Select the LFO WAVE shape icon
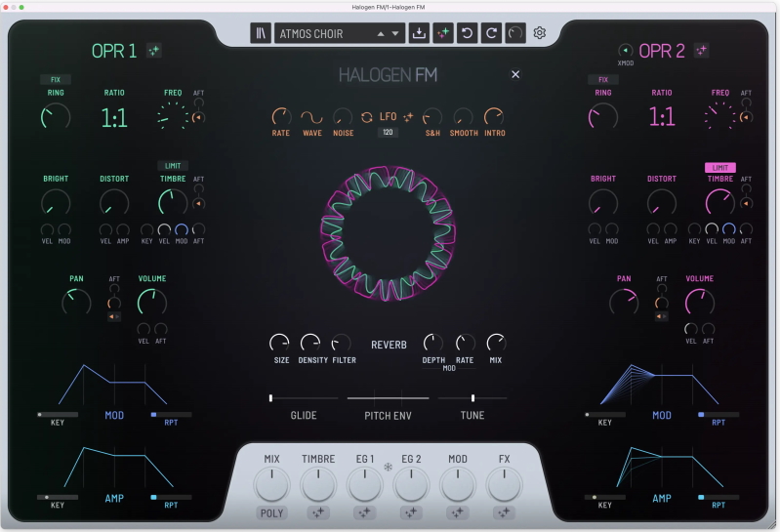This screenshot has height=532, width=780. [311, 117]
